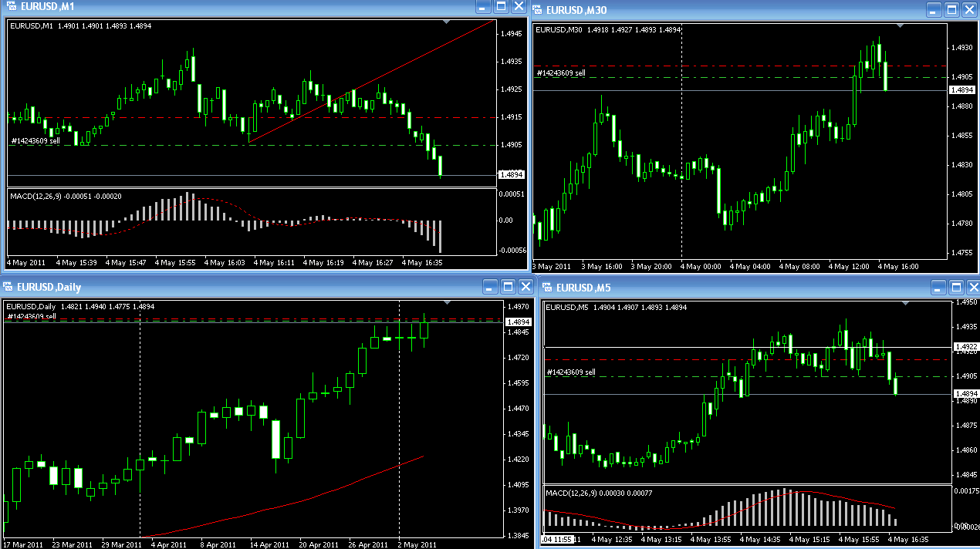
Task: Click the chart shift triangle in M30 chart
Action: coord(900,26)
